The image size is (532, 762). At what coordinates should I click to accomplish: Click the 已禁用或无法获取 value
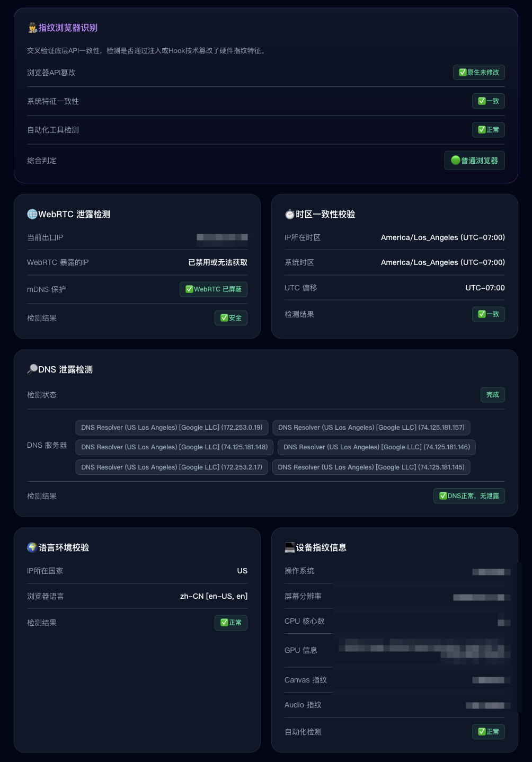[218, 262]
